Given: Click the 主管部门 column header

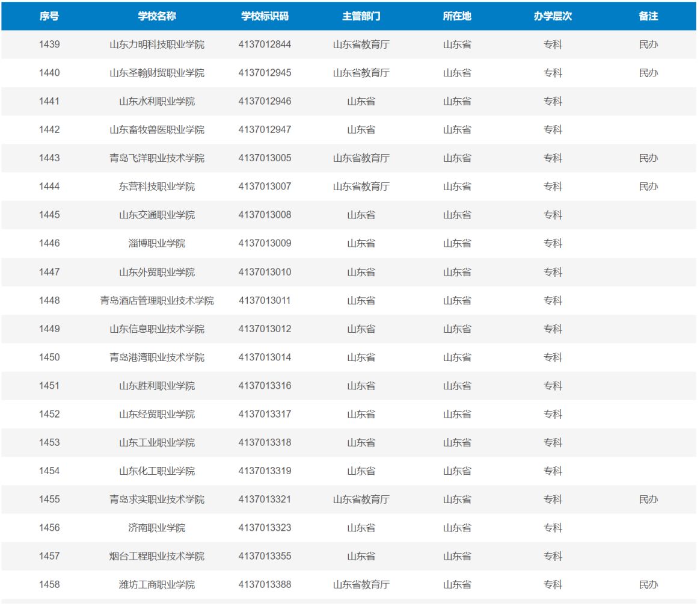Looking at the screenshot, I should pos(361,16).
